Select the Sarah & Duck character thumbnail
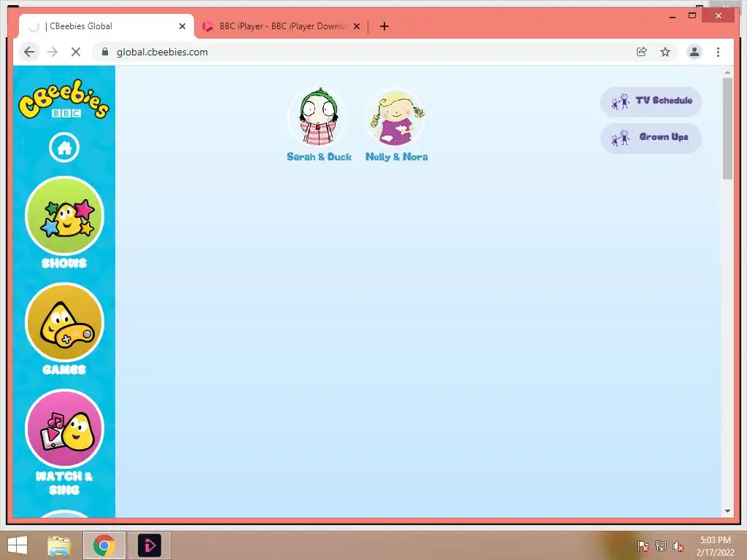Viewport: 747px width, 560px height. pos(318,117)
